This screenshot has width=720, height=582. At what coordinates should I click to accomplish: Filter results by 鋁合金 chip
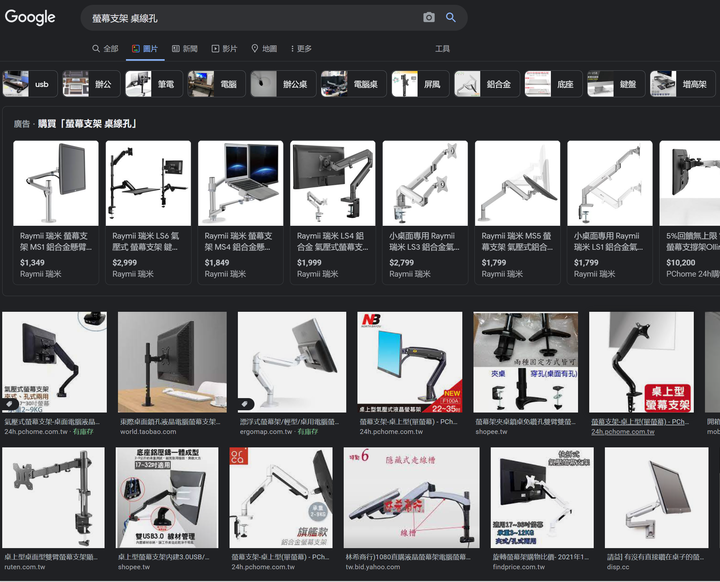487,84
